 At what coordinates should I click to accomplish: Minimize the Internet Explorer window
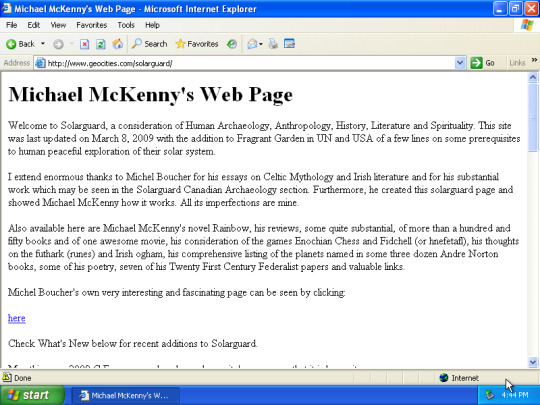[500, 9]
